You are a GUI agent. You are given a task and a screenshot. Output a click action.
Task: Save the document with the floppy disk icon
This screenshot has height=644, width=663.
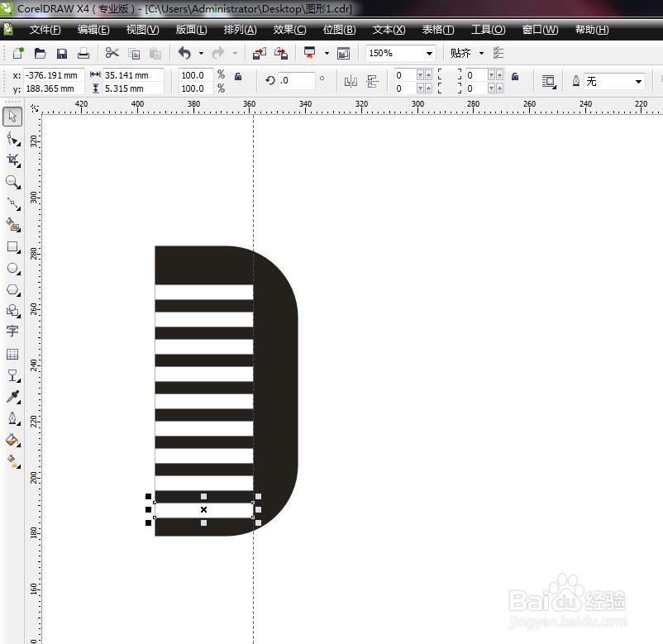(x=62, y=53)
